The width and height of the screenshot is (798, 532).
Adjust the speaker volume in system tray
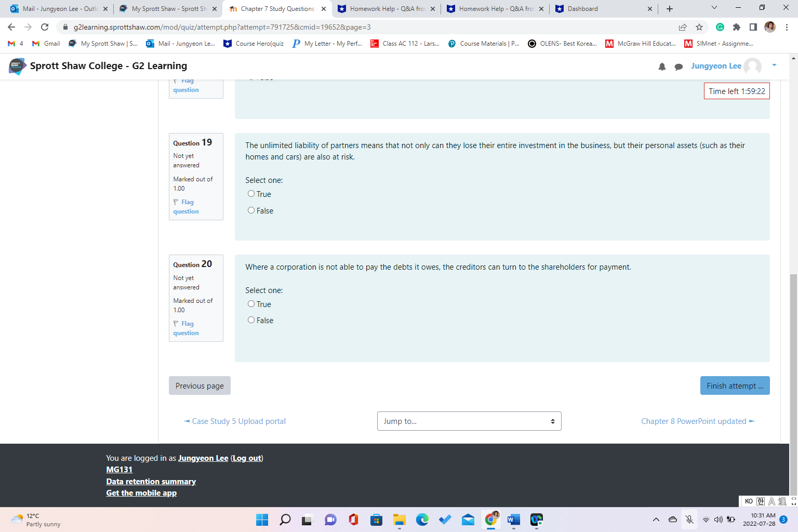click(x=718, y=520)
